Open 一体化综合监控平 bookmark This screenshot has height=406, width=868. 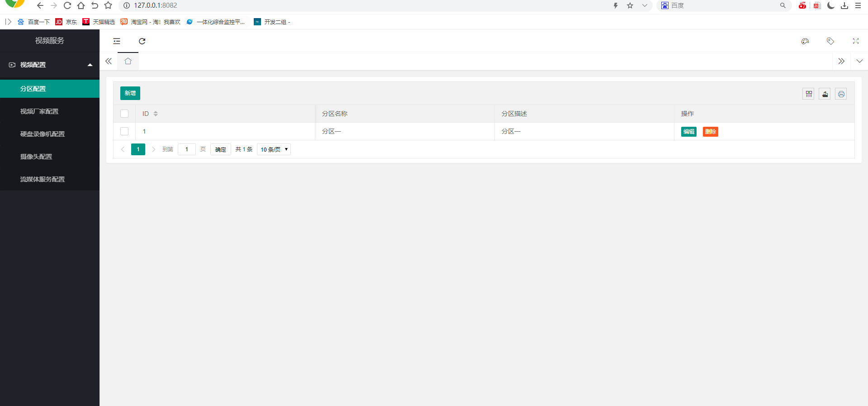215,22
